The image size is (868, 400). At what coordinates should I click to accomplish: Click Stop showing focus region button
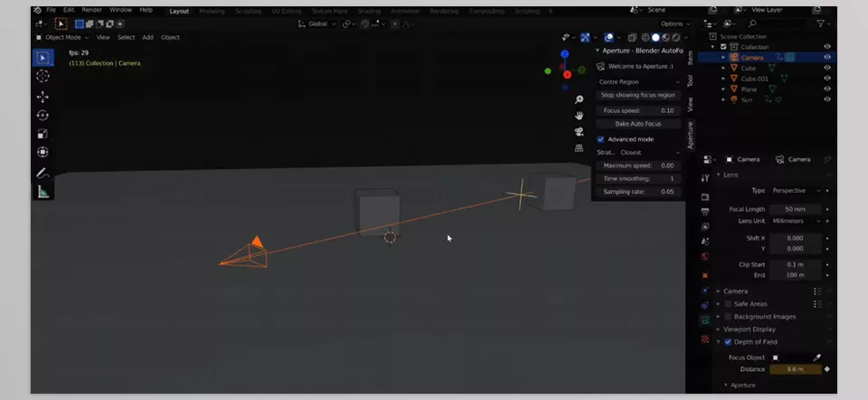638,95
